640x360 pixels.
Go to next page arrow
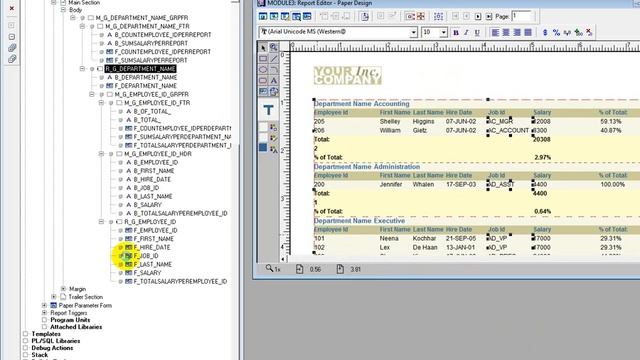[x=478, y=17]
